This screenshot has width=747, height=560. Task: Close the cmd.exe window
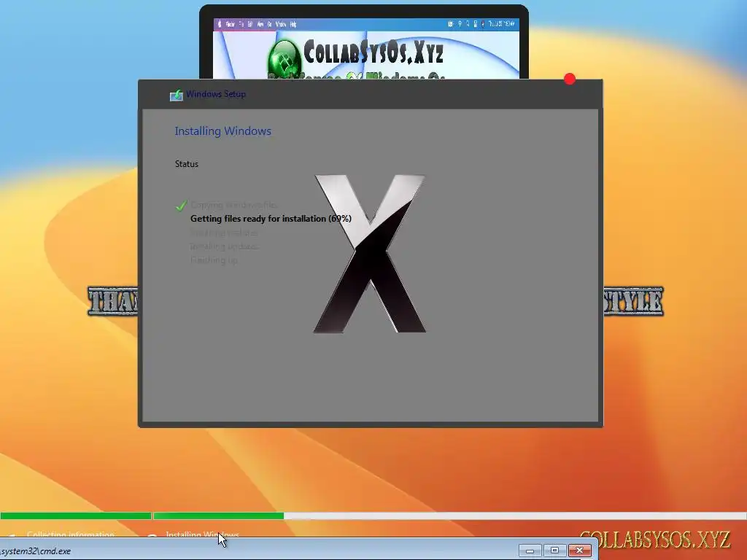[579, 551]
